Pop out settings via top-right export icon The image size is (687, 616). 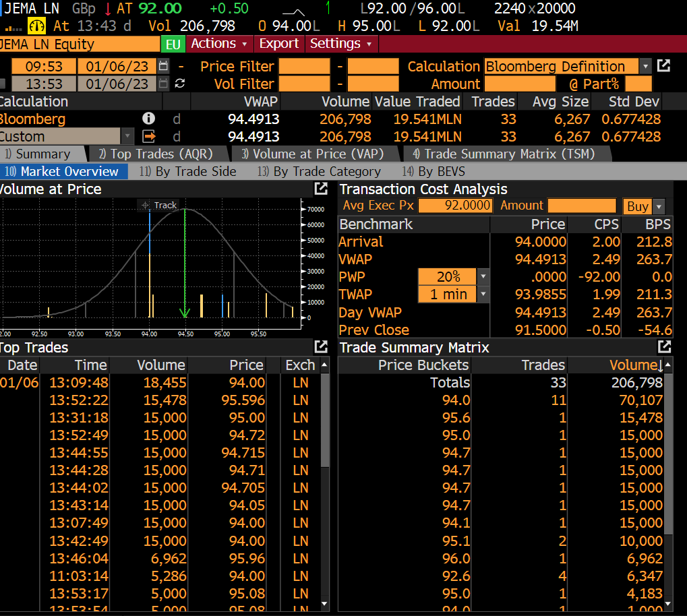tap(663, 66)
